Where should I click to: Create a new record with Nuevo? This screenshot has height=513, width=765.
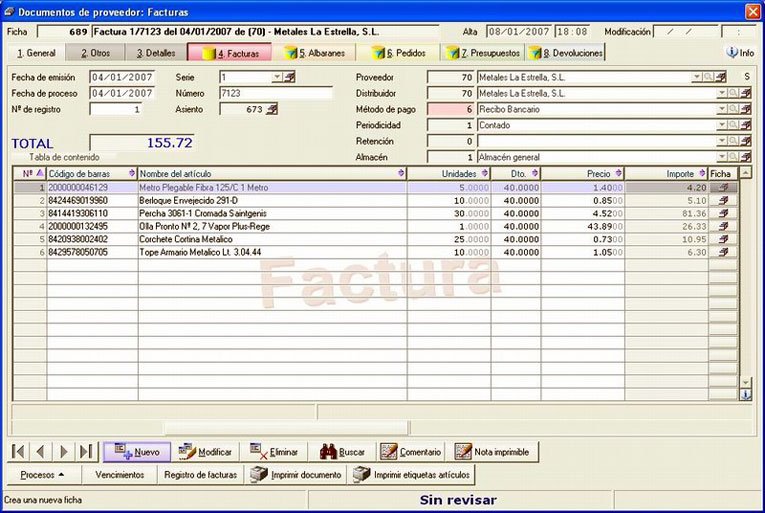137,452
